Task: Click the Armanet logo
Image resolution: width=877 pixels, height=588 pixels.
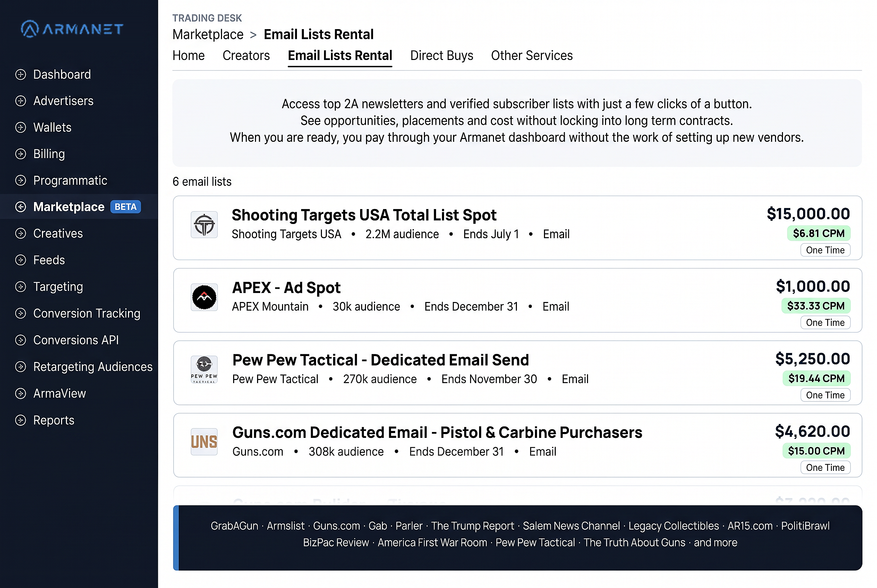Action: point(72,29)
